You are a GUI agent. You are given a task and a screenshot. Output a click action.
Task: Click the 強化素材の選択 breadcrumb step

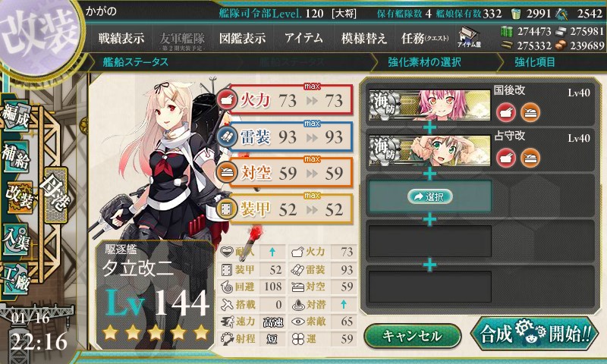424,62
